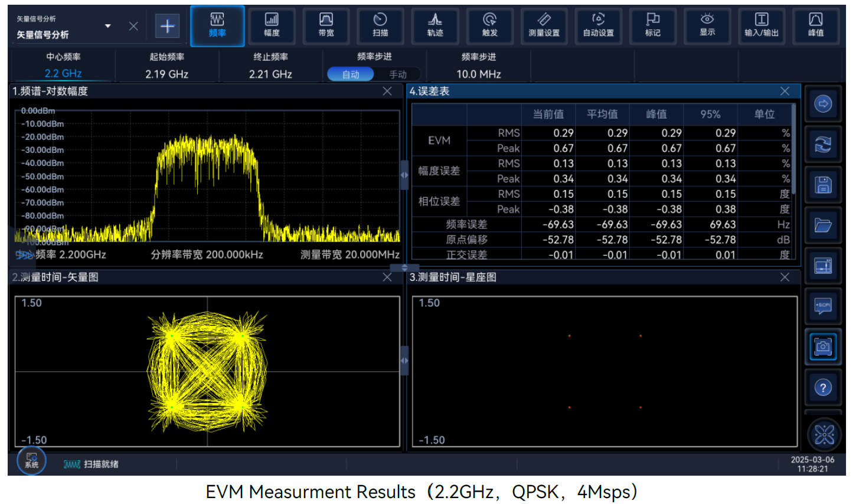Click the round flower-shaped menu button
Image resolution: width=856 pixels, height=504 pixels.
pyautogui.click(x=825, y=435)
